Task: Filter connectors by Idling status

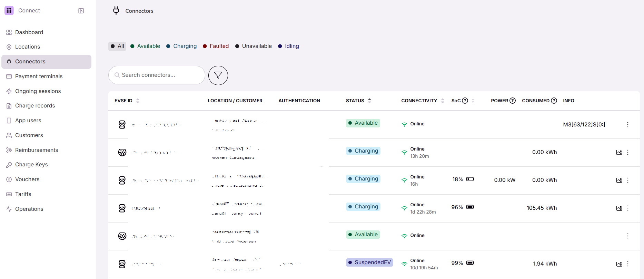Action: click(x=289, y=46)
